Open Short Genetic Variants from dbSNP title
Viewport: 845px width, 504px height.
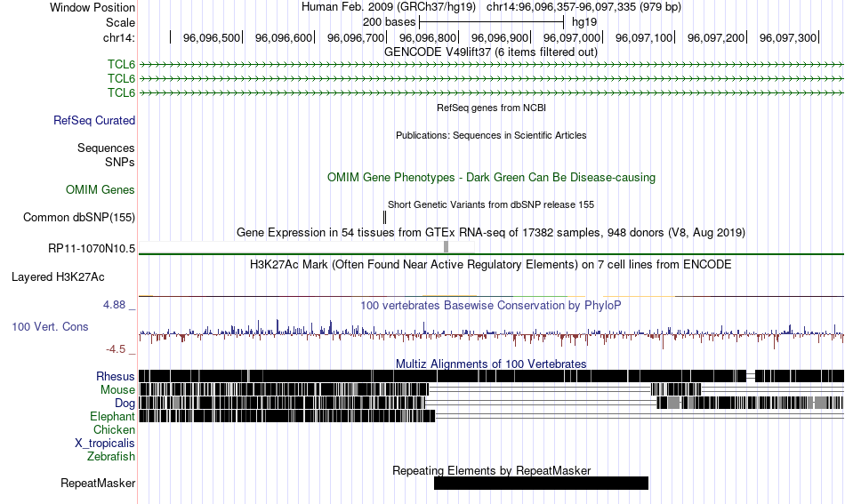(x=491, y=204)
